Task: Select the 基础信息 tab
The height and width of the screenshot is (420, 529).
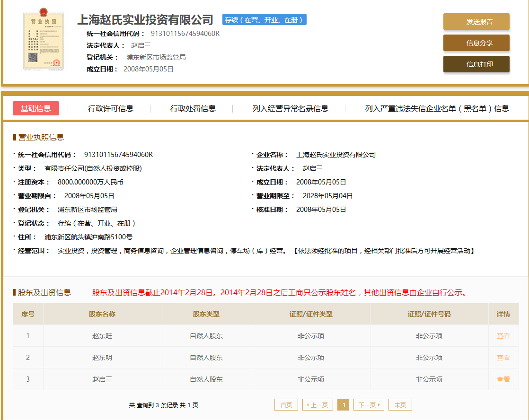Action: pyautogui.click(x=36, y=108)
